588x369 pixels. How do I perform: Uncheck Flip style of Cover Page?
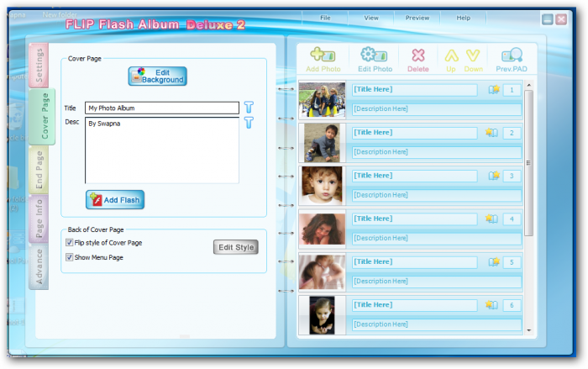[x=70, y=242]
